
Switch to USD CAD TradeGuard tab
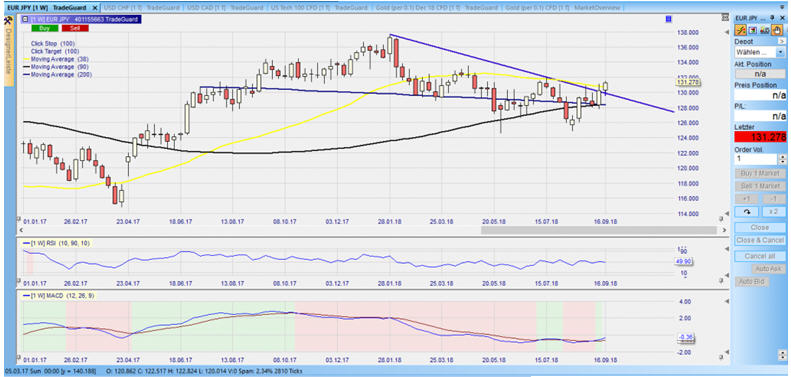pos(225,8)
